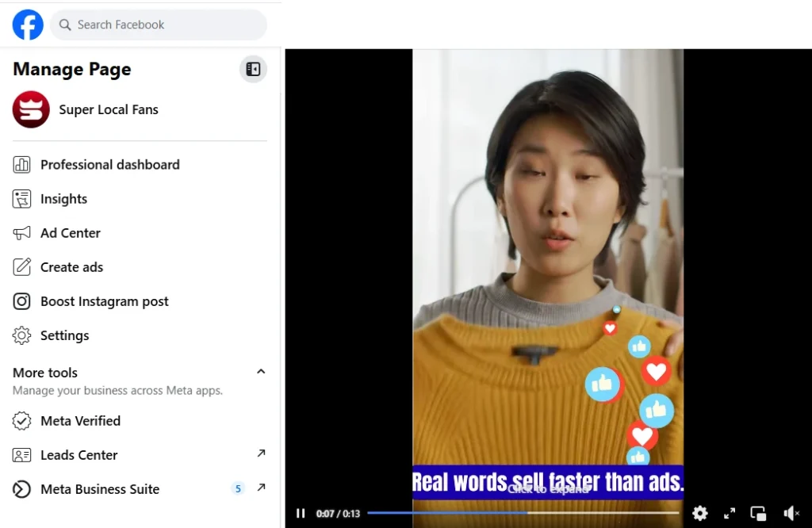The width and height of the screenshot is (812, 528).
Task: Go to Ad Center
Action: [x=71, y=233]
